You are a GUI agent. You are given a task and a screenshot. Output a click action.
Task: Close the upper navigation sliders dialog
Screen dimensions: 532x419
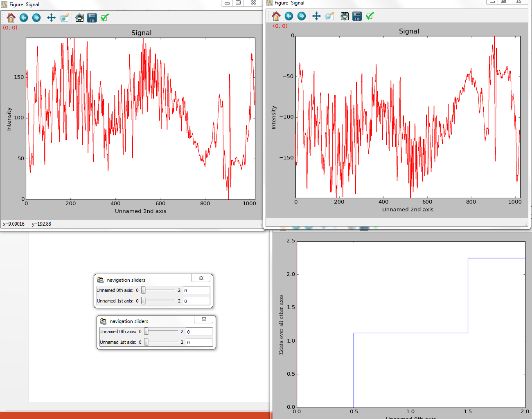(201, 278)
